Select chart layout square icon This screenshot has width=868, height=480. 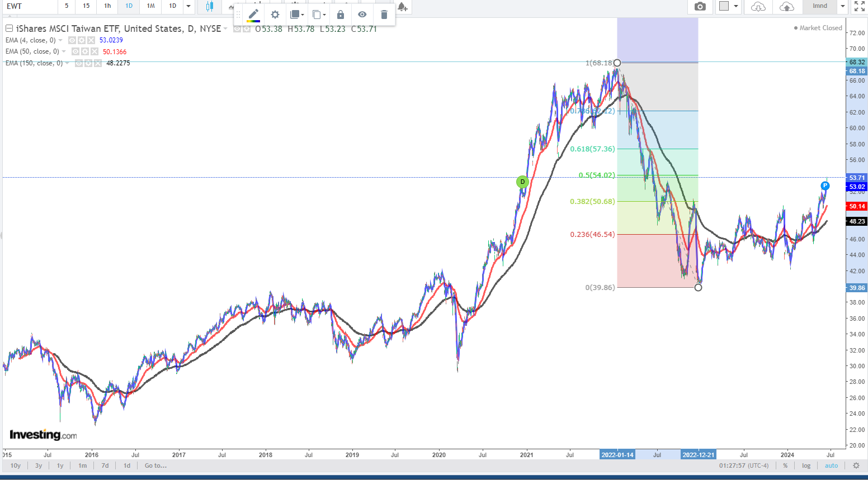724,6
